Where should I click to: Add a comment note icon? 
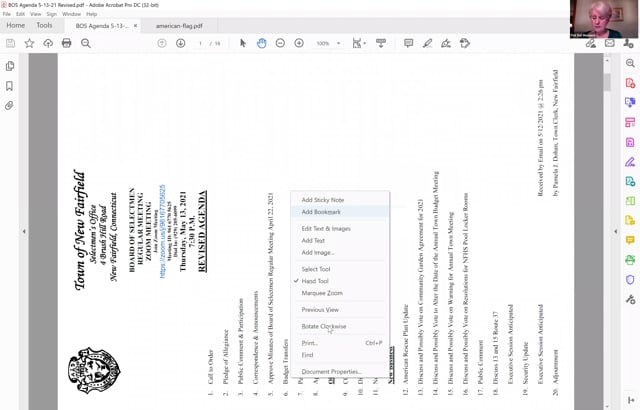pyautogui.click(x=409, y=43)
